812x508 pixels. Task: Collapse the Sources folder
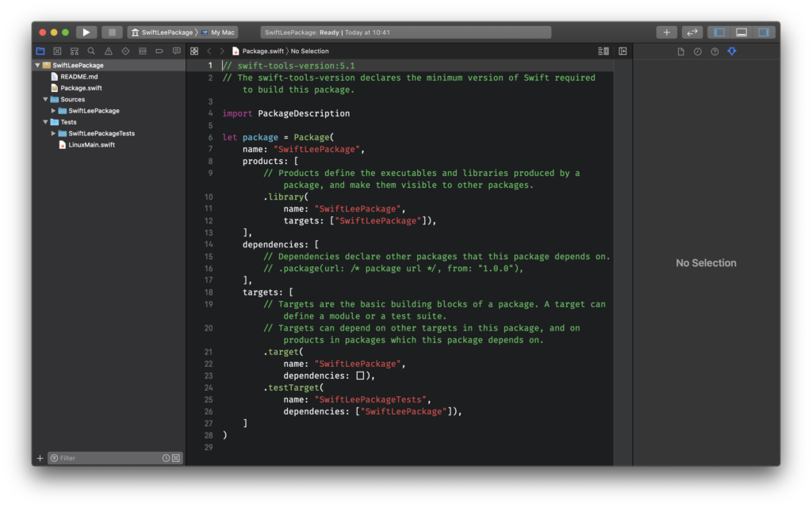click(x=45, y=99)
